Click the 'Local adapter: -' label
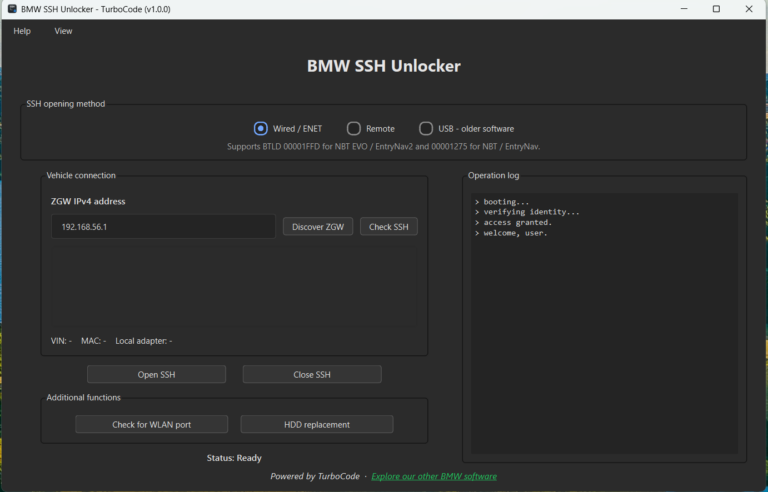The width and height of the screenshot is (768, 492). pos(144,341)
